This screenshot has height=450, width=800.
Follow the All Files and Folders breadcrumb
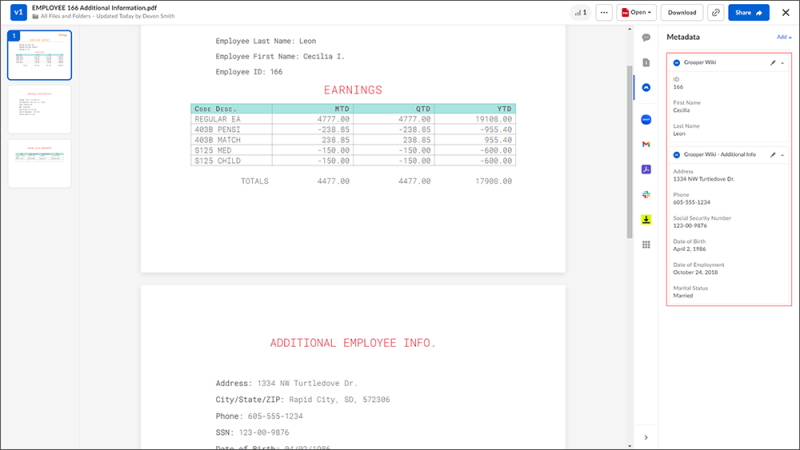66,16
